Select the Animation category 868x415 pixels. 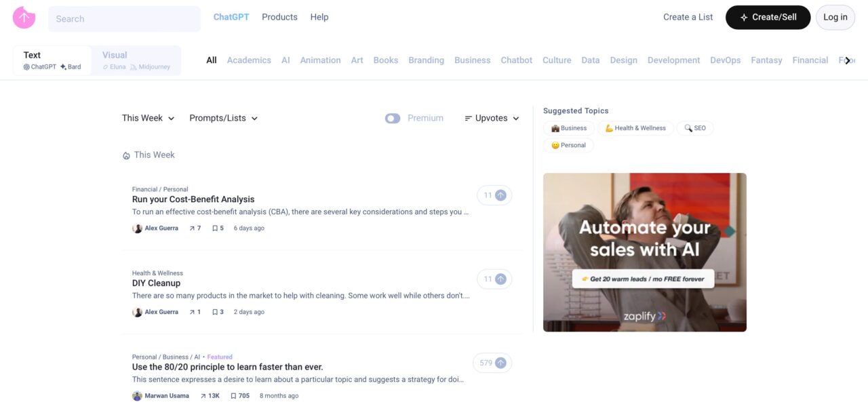(x=320, y=60)
